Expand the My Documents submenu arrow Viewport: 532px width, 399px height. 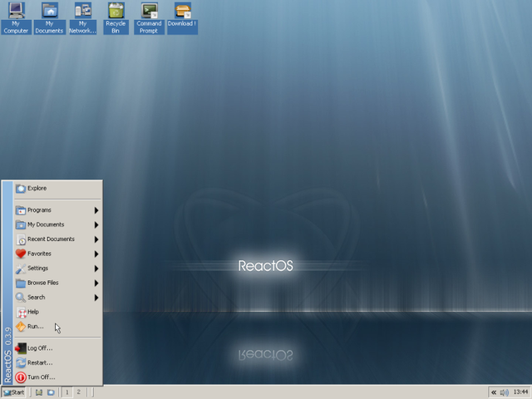point(96,225)
